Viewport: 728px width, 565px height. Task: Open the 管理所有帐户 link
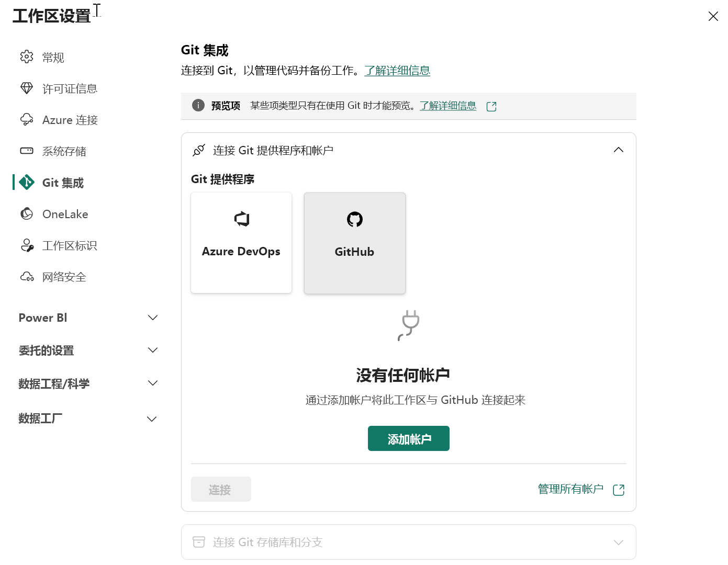point(571,489)
